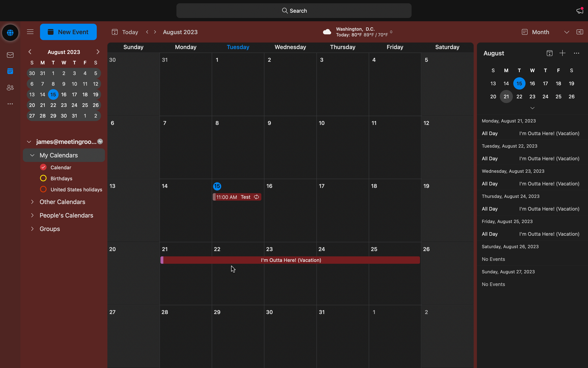Click the search input field

click(x=294, y=11)
